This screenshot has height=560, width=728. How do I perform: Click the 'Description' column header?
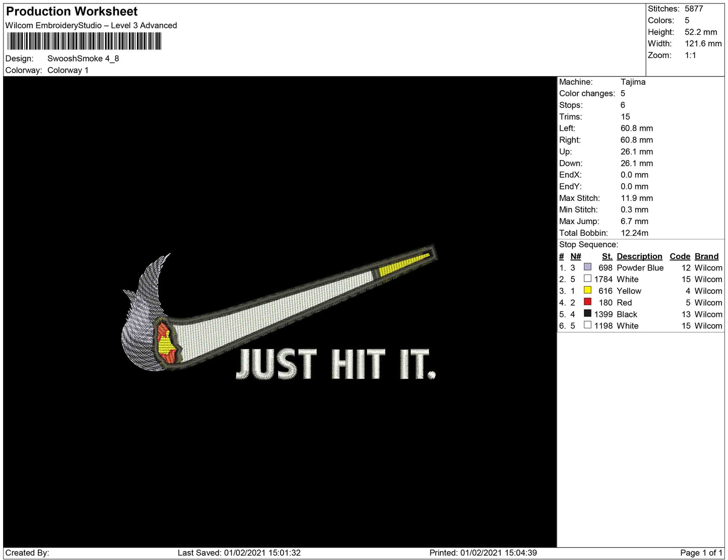[639, 256]
